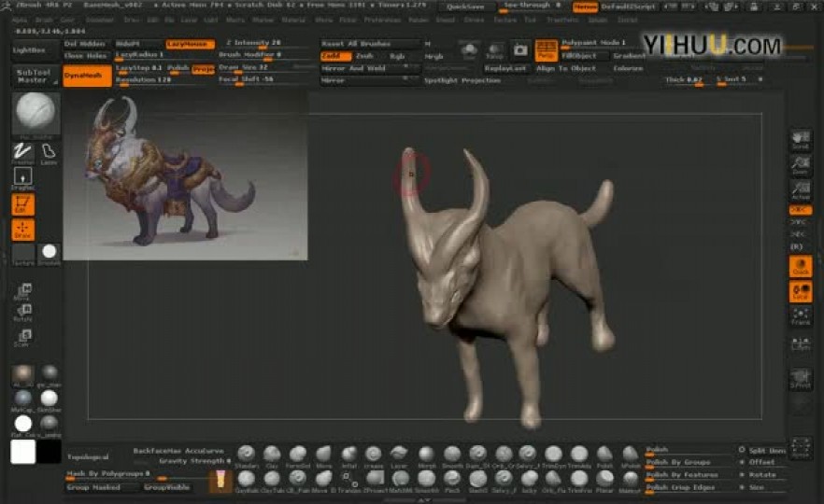This screenshot has height=504, width=824.
Task: Click the Scroll canvas navigation icon
Action: coord(801,140)
